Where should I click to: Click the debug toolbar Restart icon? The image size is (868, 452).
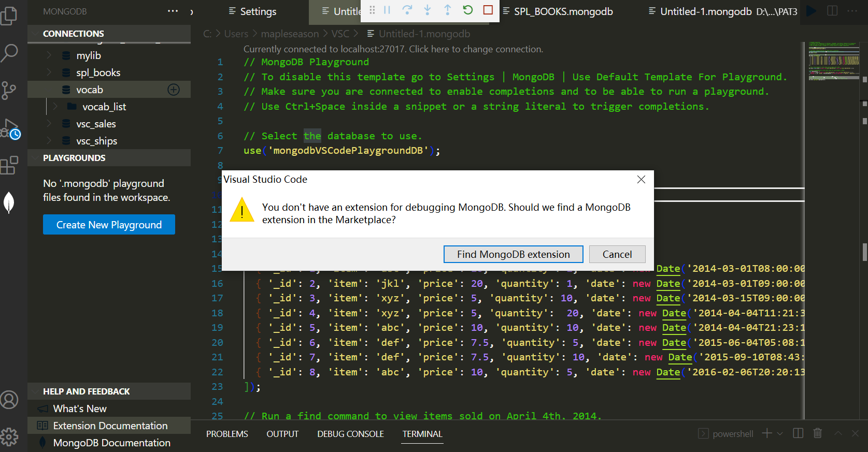[467, 10]
